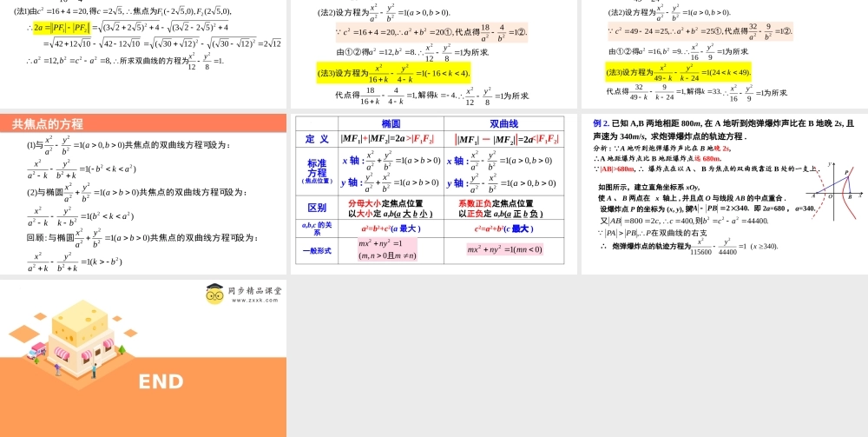Click the 例 2. heading label

[x=602, y=124]
